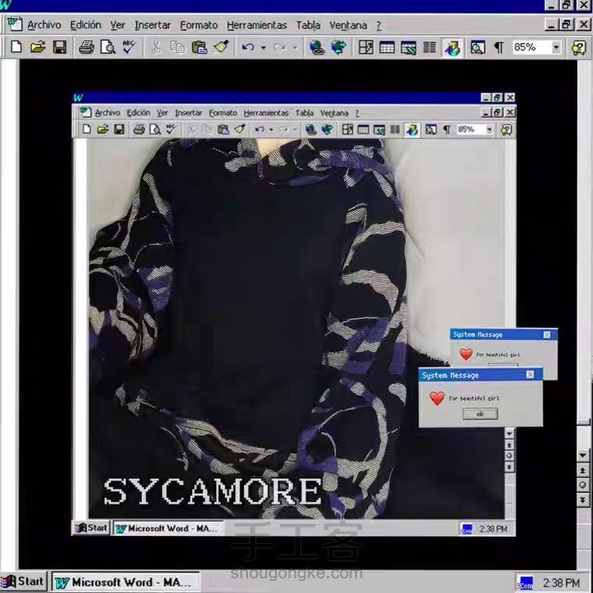Click the Insert Hyperlink globe icon in the outer toolbar
Screen dimensions: 593x593
[x=317, y=47]
